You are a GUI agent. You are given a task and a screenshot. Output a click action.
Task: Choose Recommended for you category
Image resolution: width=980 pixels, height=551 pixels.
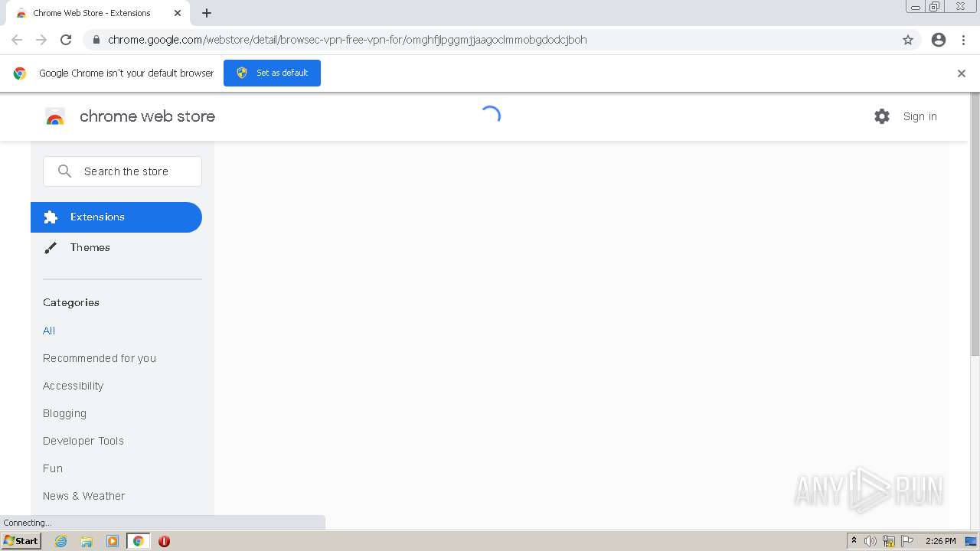tap(100, 358)
